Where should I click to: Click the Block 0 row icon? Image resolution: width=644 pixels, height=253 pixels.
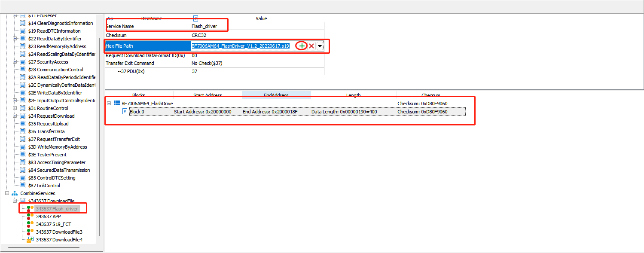click(124, 111)
